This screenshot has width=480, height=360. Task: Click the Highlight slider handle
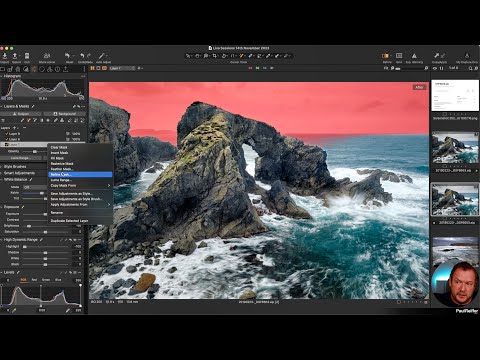tap(25, 247)
